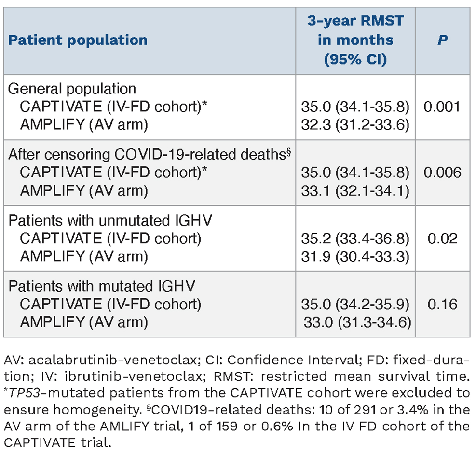This screenshot has height=454, width=476.
Task: Click the RMST value 32.3 (31.2-33.6)
Action: point(355,124)
